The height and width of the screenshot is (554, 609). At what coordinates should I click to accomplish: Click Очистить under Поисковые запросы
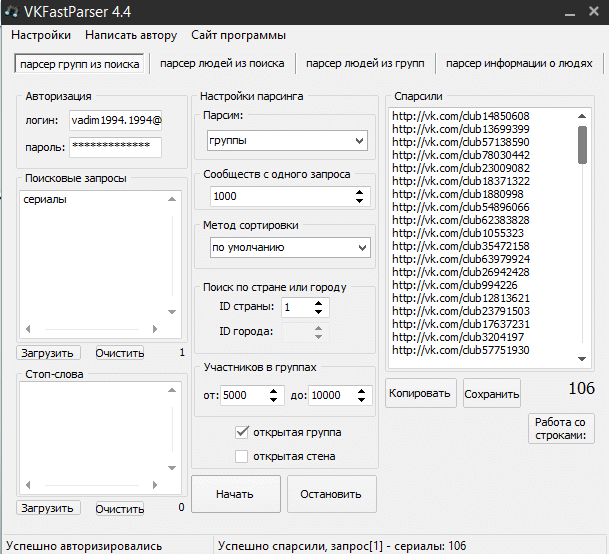120,353
